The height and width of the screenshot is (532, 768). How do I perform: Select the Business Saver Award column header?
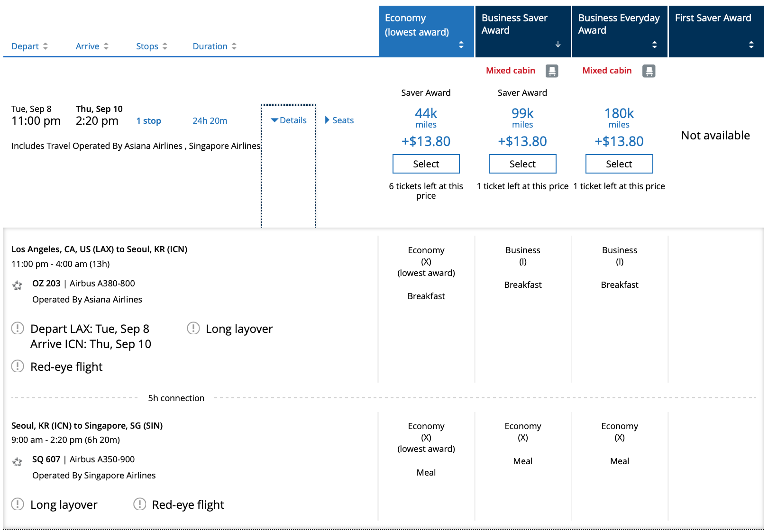[522, 31]
